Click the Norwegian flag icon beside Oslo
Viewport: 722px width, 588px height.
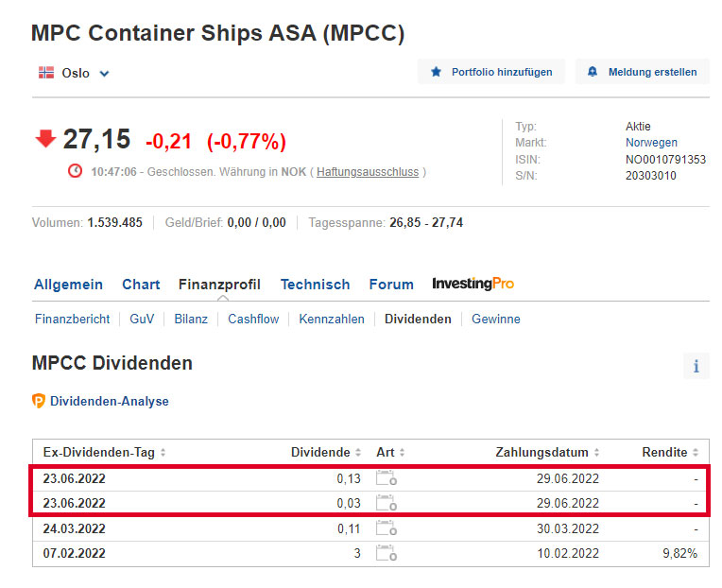point(45,72)
